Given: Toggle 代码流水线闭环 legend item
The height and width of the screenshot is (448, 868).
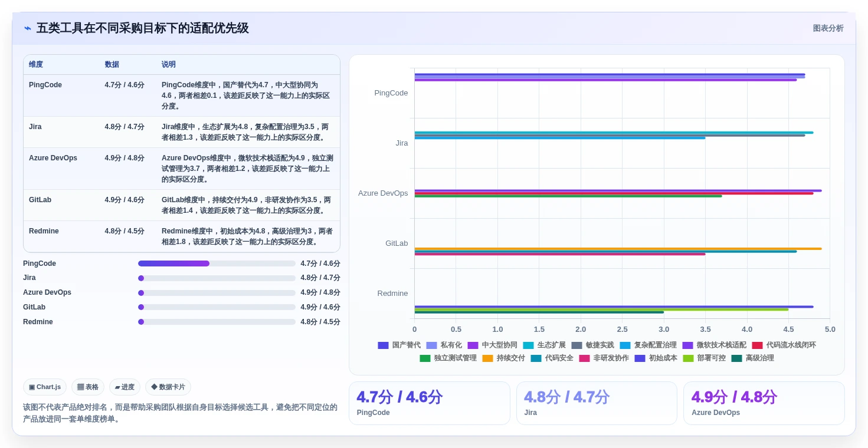Looking at the screenshot, I should tap(784, 345).
